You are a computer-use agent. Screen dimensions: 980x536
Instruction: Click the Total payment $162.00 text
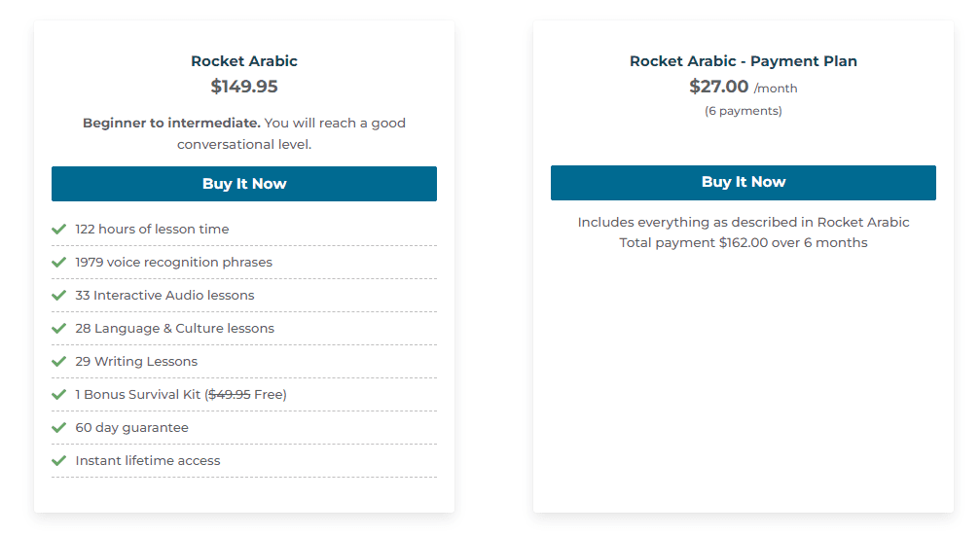[x=743, y=242]
